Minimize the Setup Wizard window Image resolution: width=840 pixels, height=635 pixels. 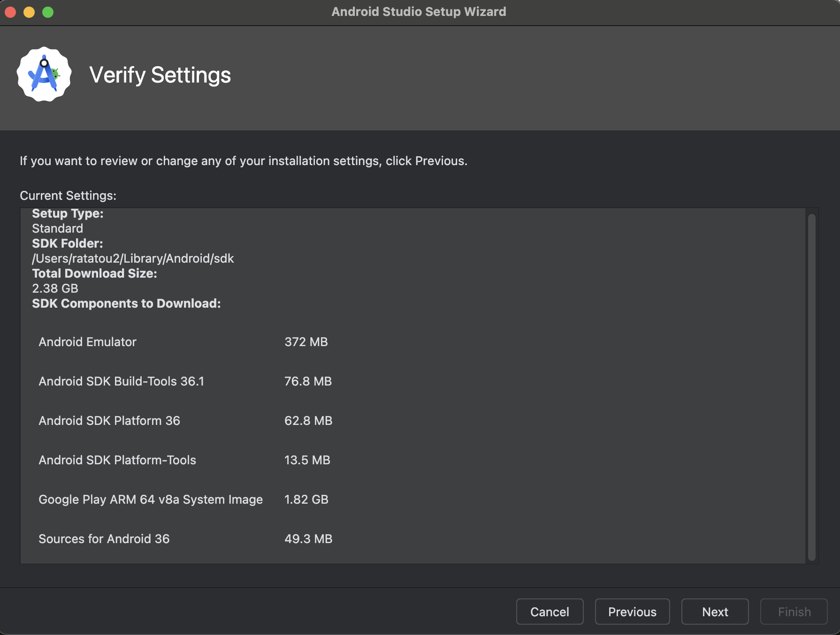coord(29,12)
